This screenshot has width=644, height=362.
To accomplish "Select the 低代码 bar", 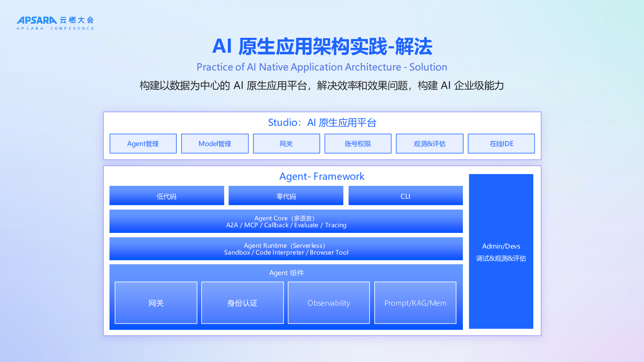I will 167,195.
